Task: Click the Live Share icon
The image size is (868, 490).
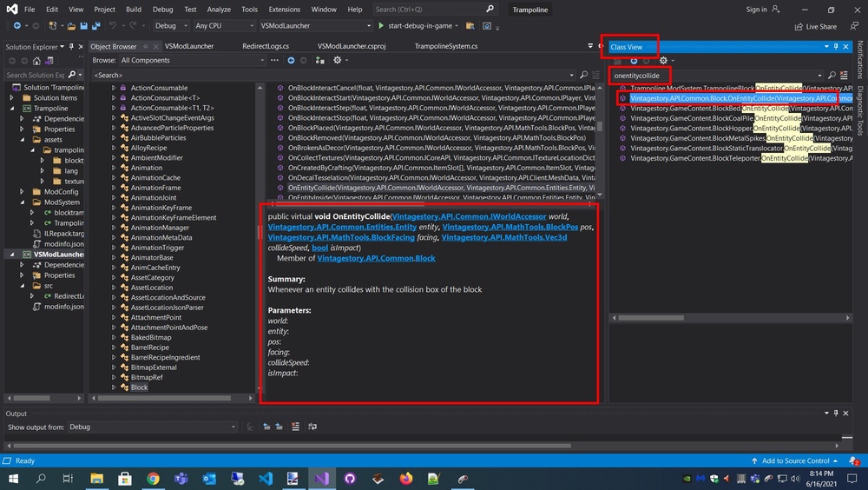Action: [x=799, y=26]
